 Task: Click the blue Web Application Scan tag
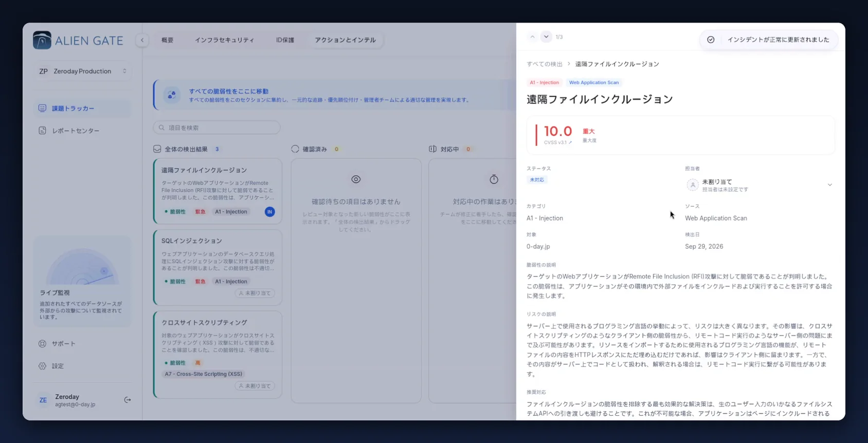click(x=594, y=83)
